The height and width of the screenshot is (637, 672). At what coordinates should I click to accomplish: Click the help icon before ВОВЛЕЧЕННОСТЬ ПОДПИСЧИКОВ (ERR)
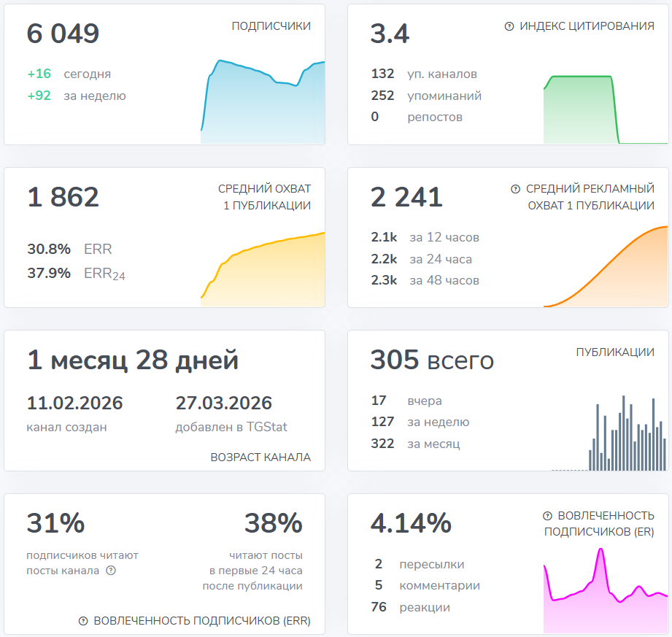click(x=83, y=621)
